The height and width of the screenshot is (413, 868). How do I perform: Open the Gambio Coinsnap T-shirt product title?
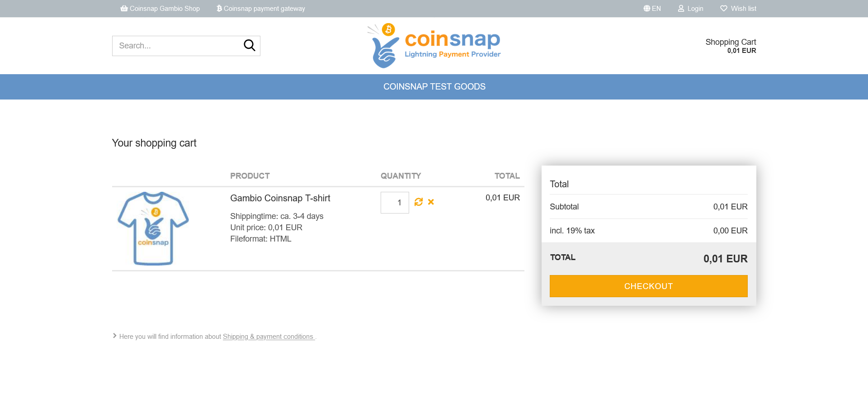click(280, 198)
